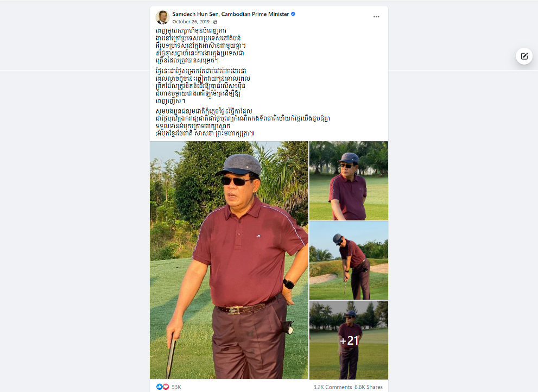Click the blue Like reaction icon
This screenshot has height=392, width=538.
coord(160,387)
